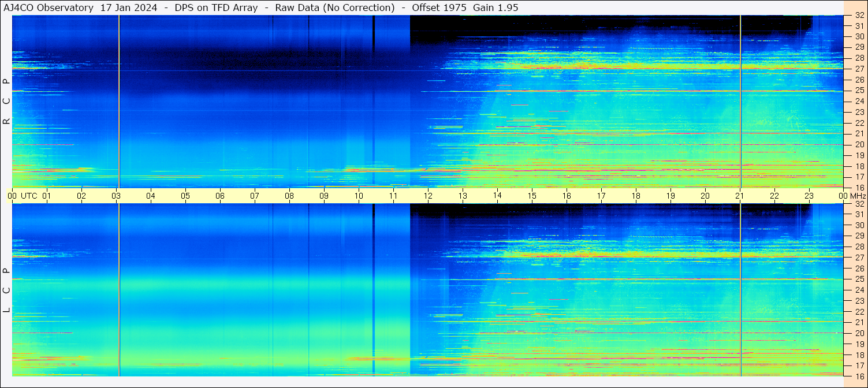
Task: Click hour "23" on the UTC time axis
Action: coord(809,196)
